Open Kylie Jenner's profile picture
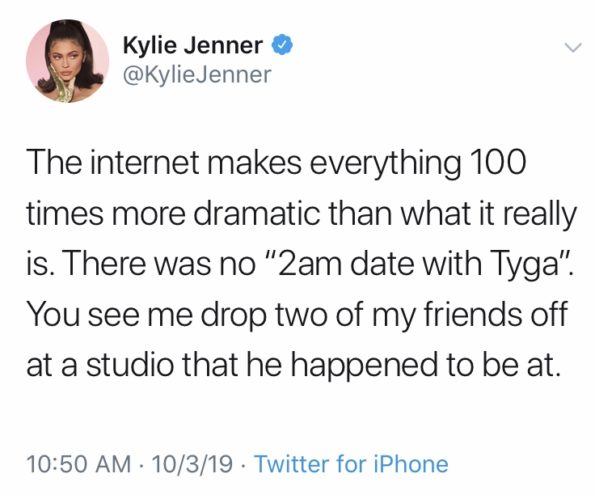 tap(68, 61)
